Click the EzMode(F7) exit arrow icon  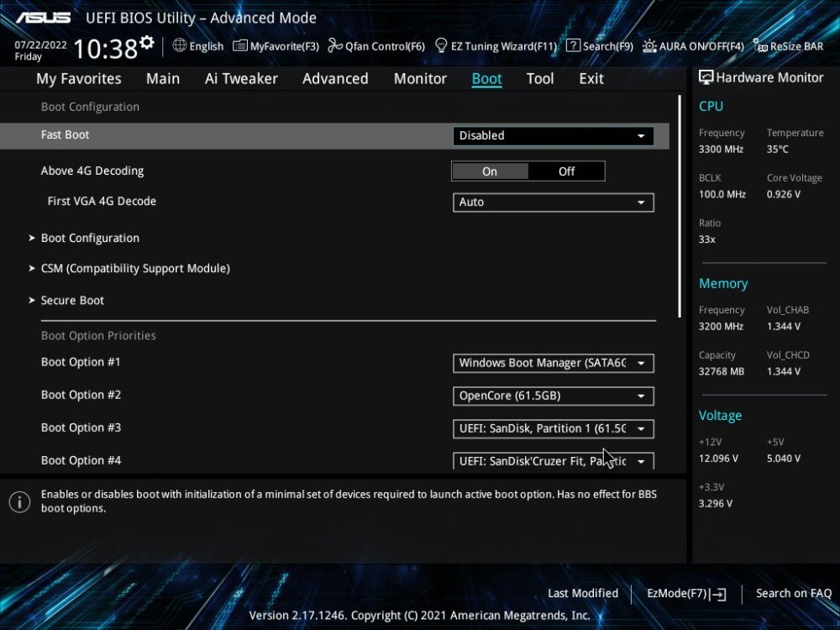click(x=718, y=594)
